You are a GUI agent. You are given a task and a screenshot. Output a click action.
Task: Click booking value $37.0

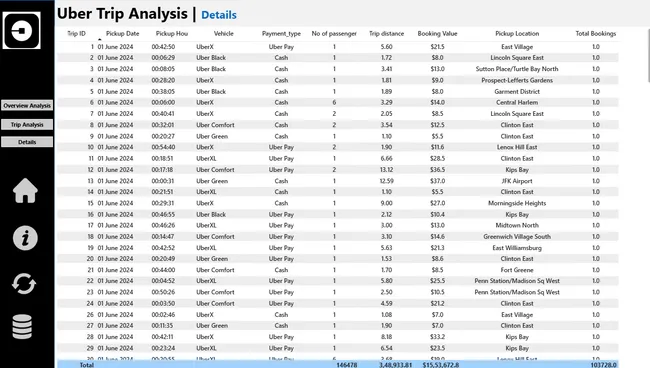point(437,181)
